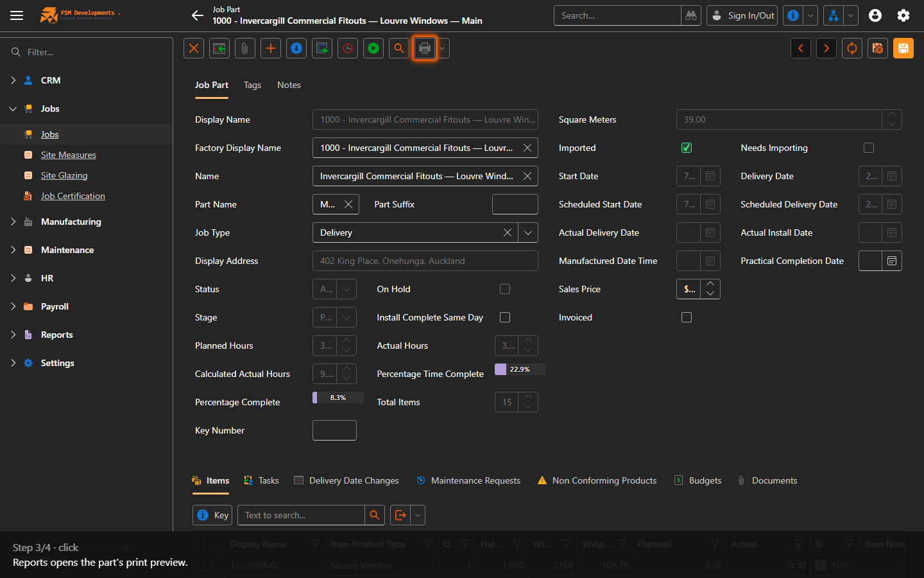
Task: Open the Status dropdown
Action: pos(346,289)
